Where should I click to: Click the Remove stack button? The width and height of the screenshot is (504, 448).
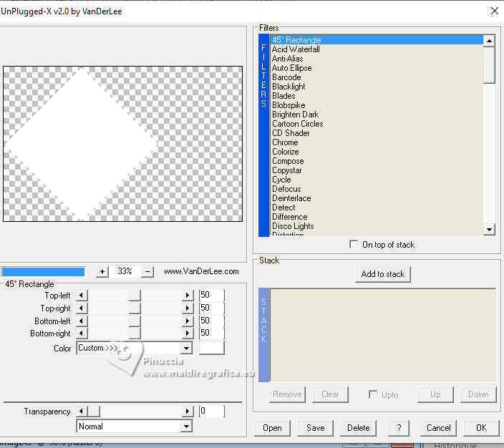click(x=287, y=394)
